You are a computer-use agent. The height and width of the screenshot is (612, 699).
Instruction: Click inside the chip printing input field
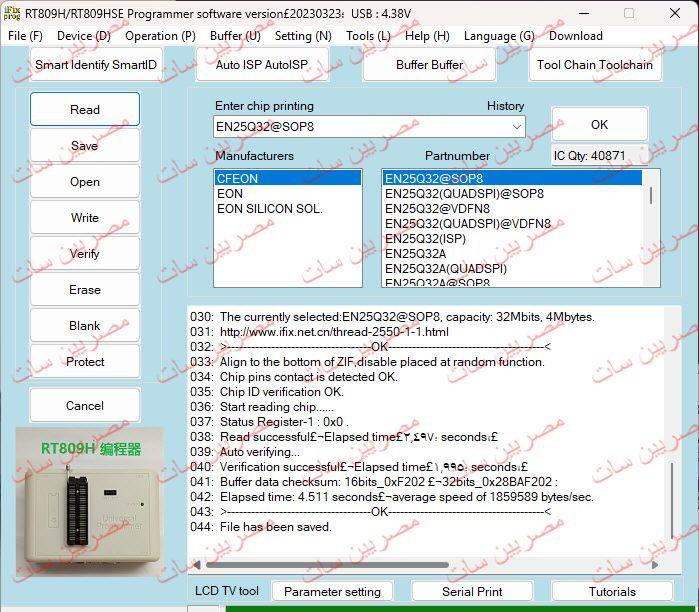[360, 127]
